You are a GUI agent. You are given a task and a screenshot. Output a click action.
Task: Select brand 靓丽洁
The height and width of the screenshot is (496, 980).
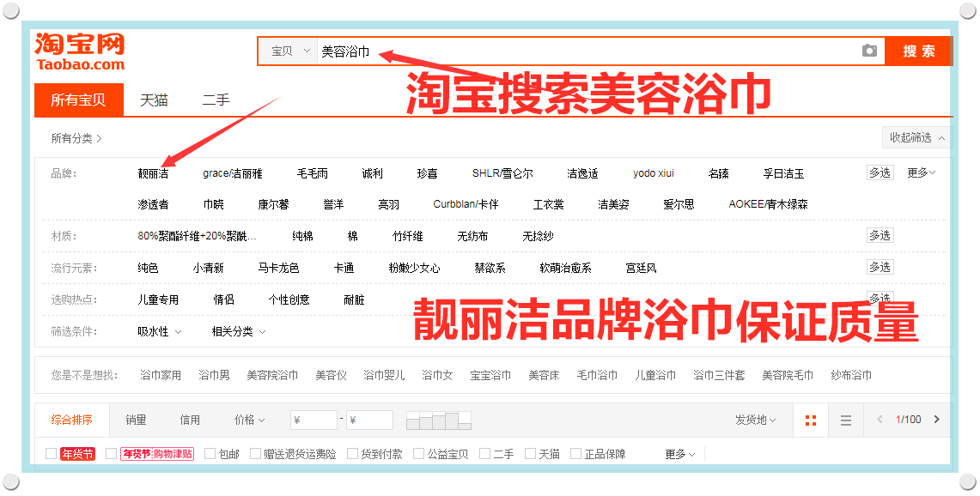(153, 173)
